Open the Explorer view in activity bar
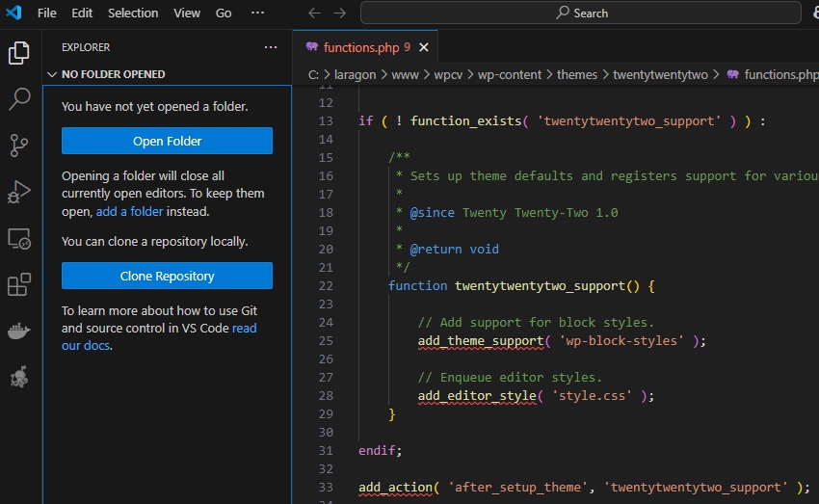This screenshot has width=819, height=504. tap(19, 53)
